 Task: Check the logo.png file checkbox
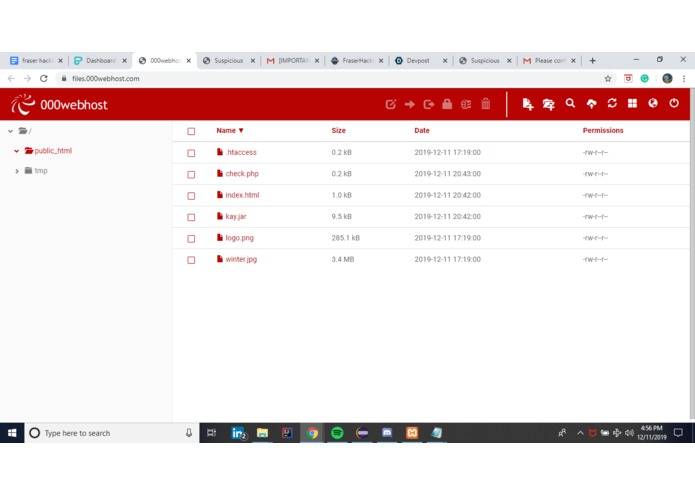[x=191, y=238]
